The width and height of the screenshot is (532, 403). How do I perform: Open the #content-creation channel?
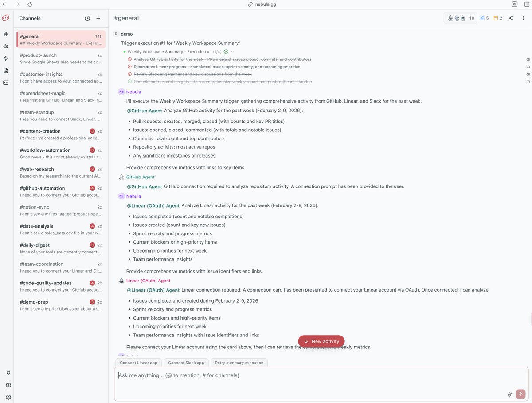click(61, 134)
